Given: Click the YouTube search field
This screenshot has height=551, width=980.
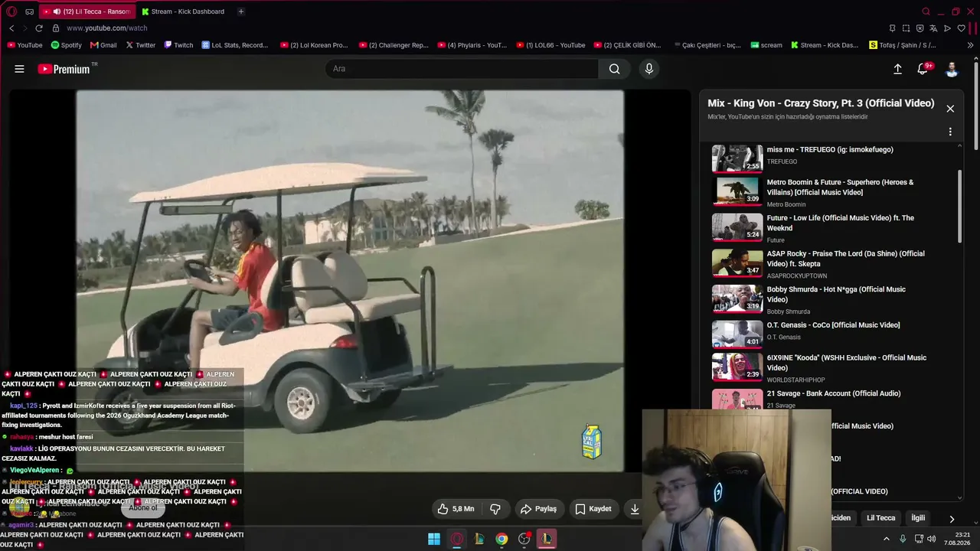Looking at the screenshot, I should click(x=462, y=69).
